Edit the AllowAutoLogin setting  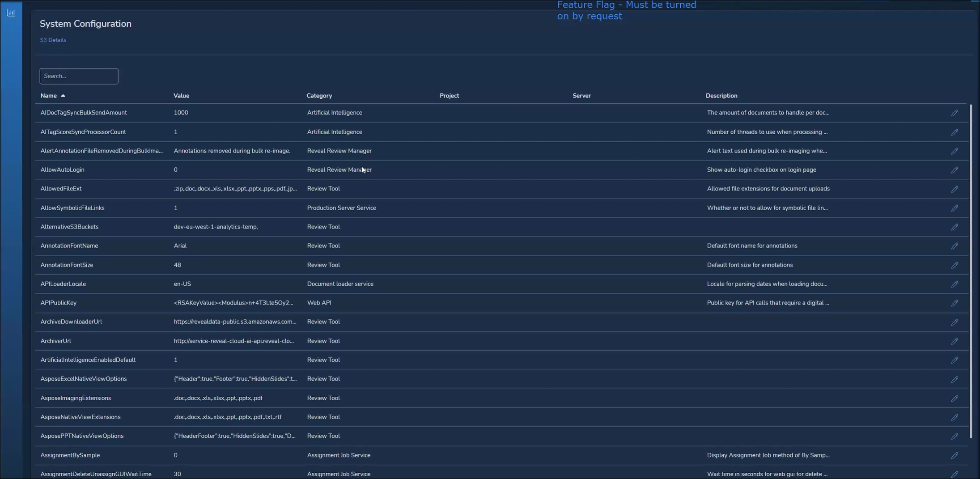coord(955,170)
